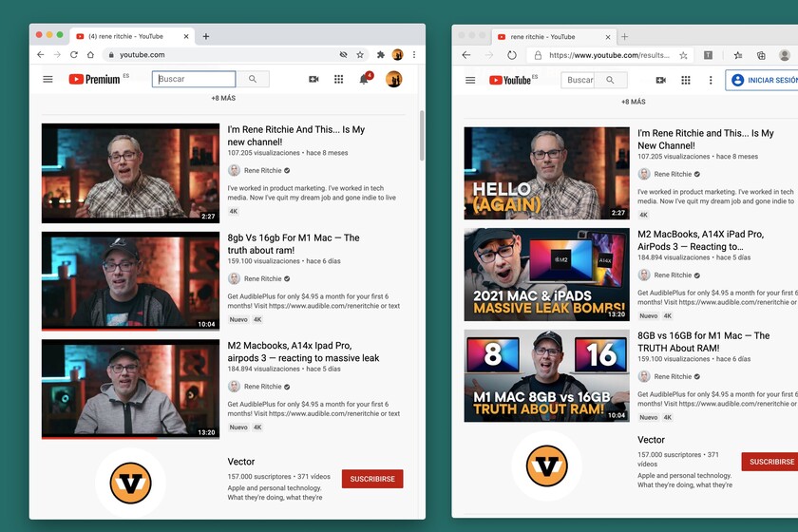Close the Chrome rene ritchie tab

[186, 36]
